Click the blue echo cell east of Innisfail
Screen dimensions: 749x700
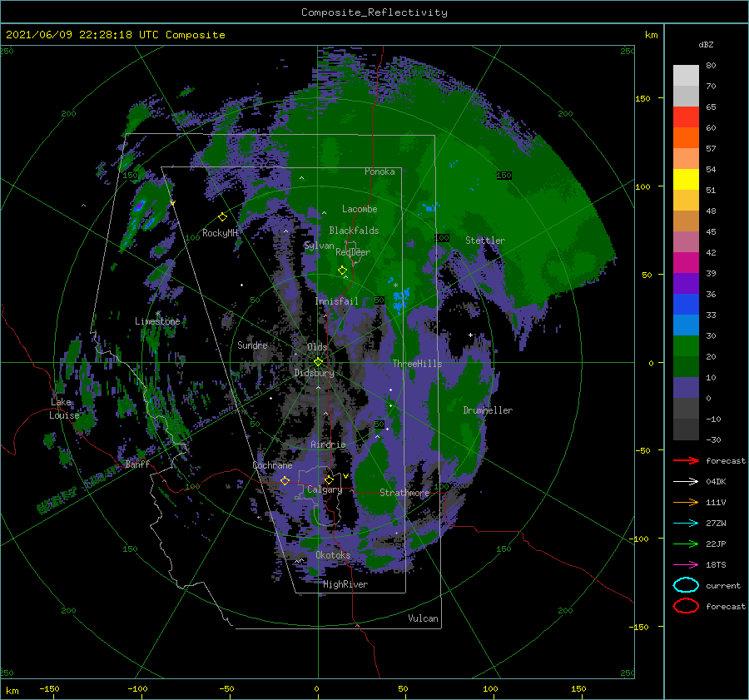(399, 299)
